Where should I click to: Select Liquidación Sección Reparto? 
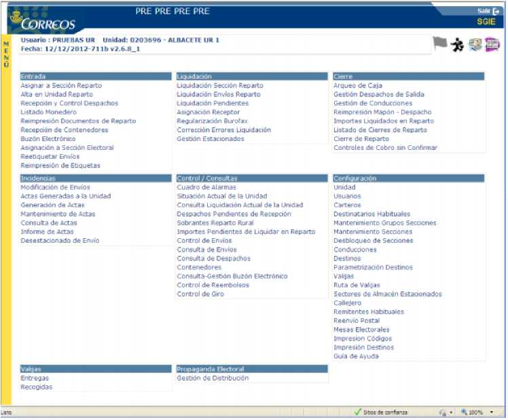pyautogui.click(x=219, y=85)
